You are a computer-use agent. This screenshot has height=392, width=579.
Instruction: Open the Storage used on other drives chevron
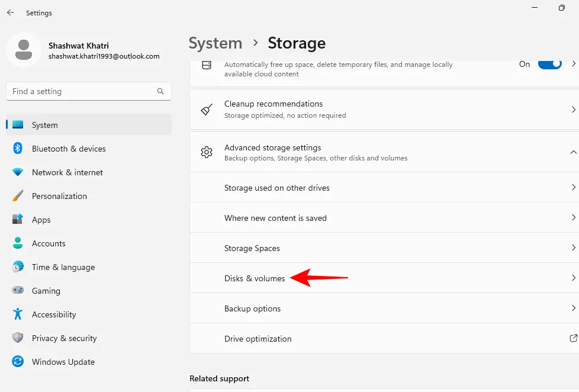(x=574, y=187)
